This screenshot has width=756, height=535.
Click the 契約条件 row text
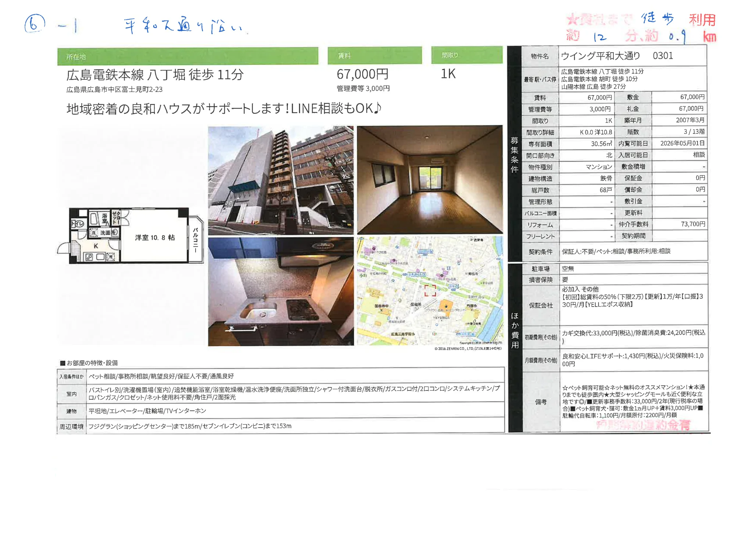point(616,252)
